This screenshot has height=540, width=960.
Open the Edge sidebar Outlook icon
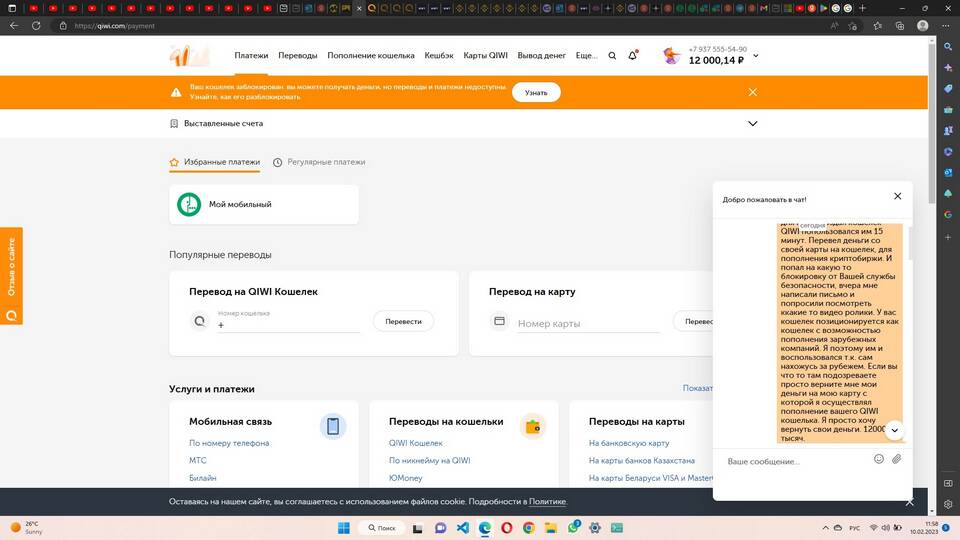(948, 173)
